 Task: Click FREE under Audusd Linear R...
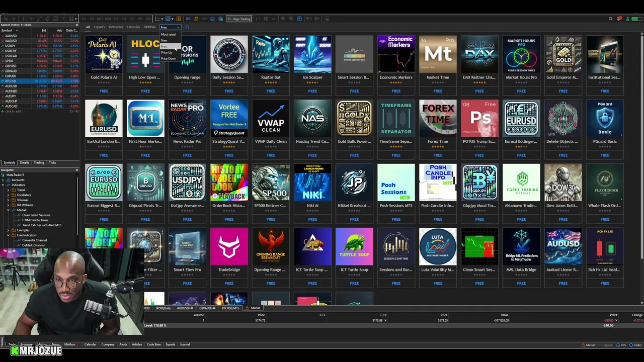tap(563, 284)
